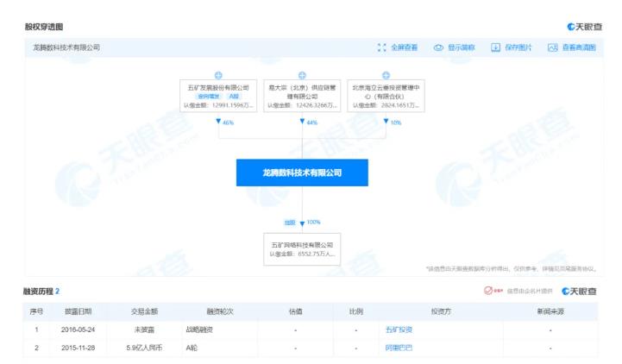Open investor link 阿里巴巴
This screenshot has height=364, width=622.
[397, 348]
